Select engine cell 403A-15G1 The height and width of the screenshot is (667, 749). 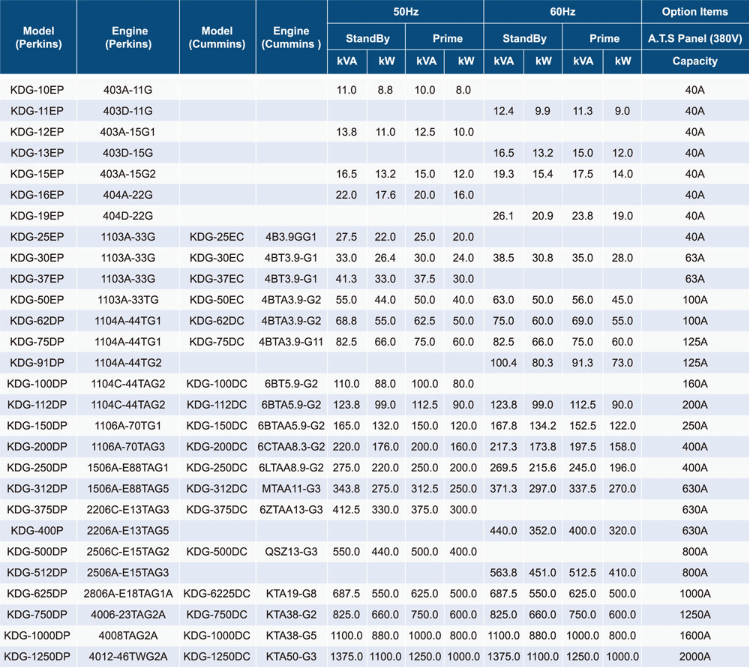[128, 132]
